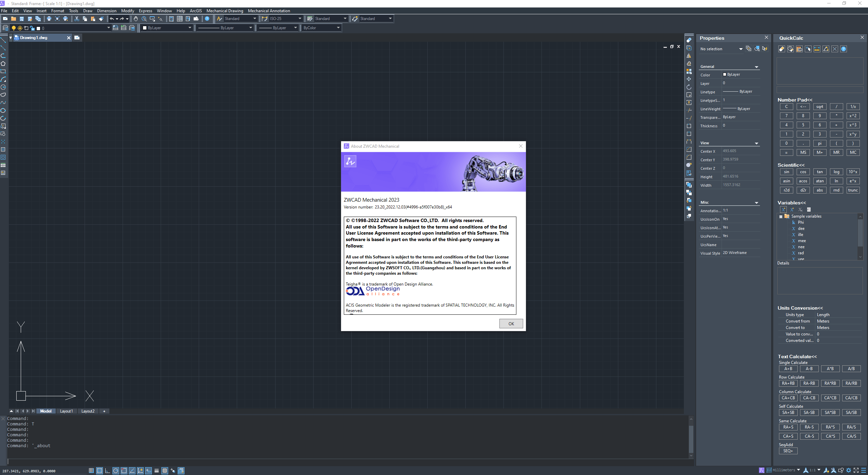This screenshot has height=475, width=868.
Task: Click the Move tool in Modify toolbar
Action: [x=689, y=79]
